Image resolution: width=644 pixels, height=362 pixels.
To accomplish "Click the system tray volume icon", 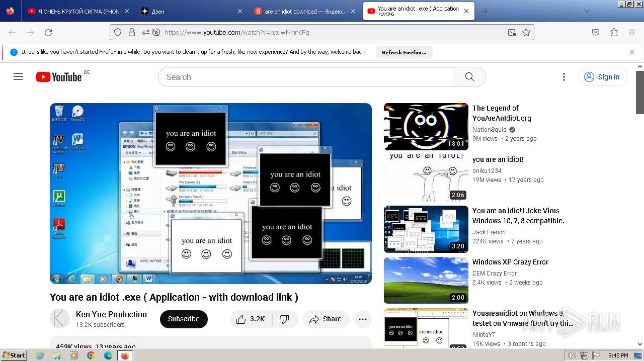I will tap(572, 355).
